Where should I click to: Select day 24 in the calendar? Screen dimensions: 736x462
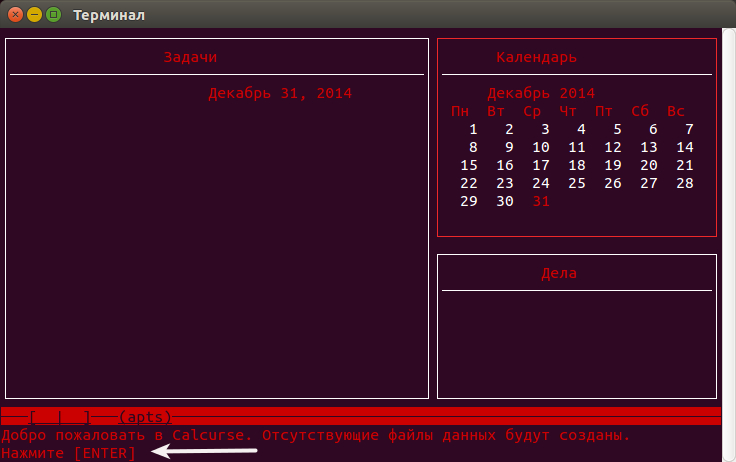tap(541, 183)
